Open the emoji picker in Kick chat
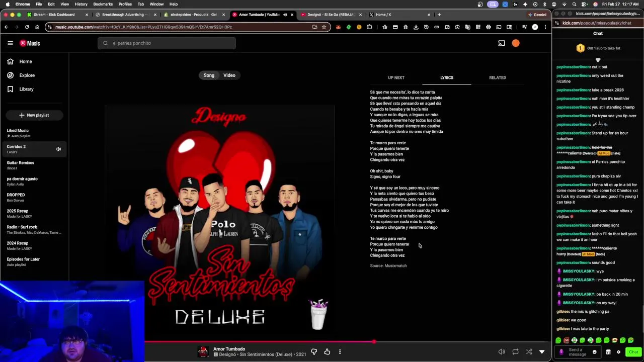644x362 pixels. click(x=594, y=352)
